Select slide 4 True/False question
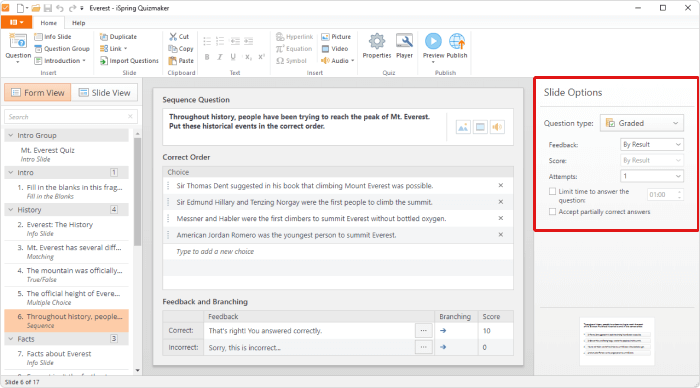The height and width of the screenshot is (388, 700). 67,275
